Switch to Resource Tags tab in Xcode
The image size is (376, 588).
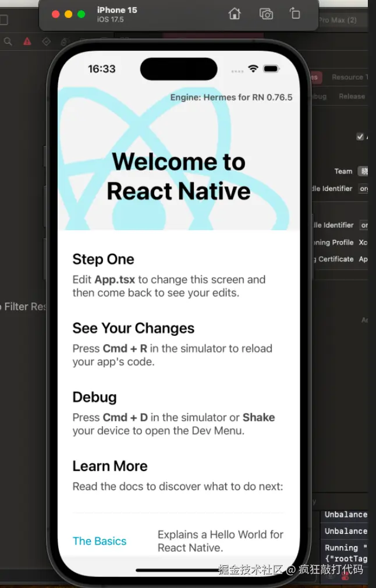click(x=350, y=77)
